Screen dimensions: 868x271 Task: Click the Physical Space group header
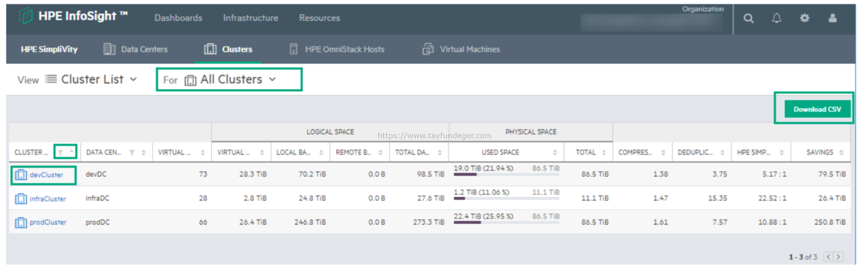point(531,132)
